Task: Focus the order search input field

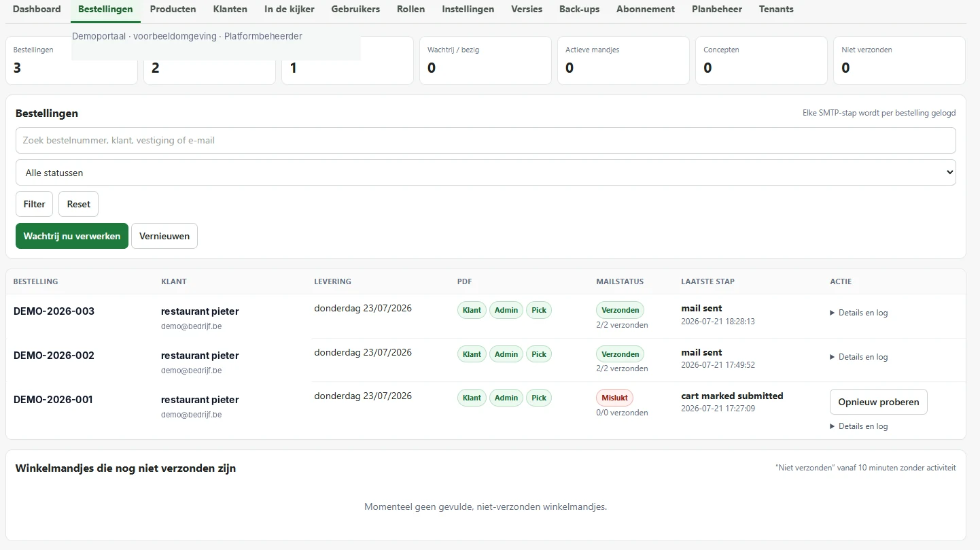Action: pyautogui.click(x=486, y=140)
